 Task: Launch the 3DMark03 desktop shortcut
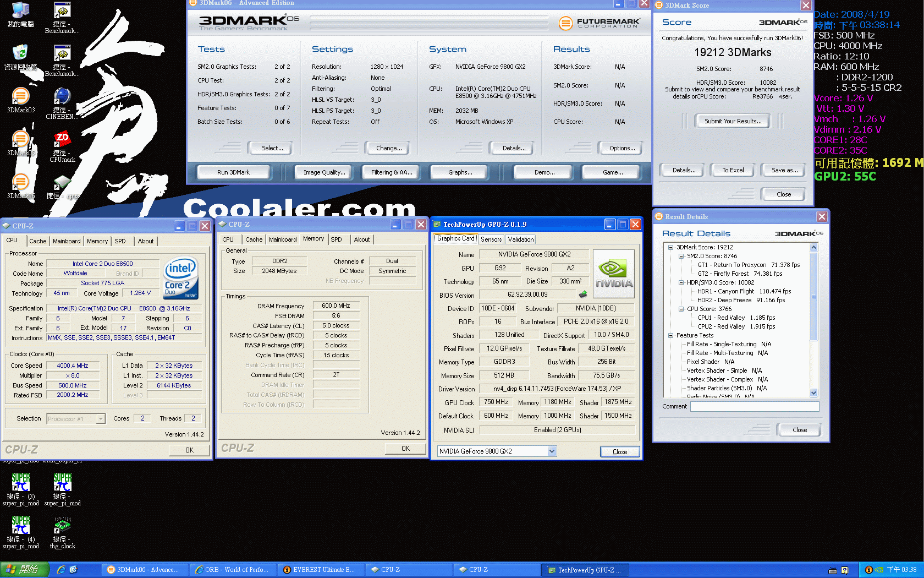pyautogui.click(x=20, y=100)
